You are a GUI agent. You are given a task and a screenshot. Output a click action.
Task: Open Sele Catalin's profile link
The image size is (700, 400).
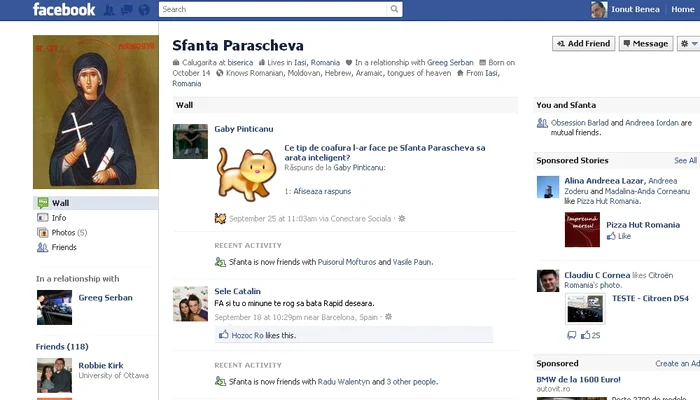pyautogui.click(x=238, y=291)
